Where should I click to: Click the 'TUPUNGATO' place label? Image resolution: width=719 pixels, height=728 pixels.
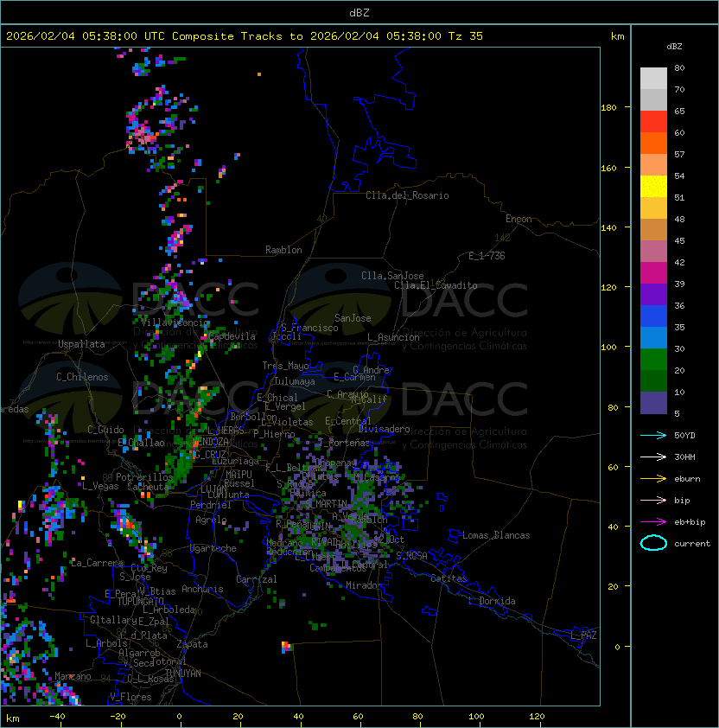pos(140,601)
